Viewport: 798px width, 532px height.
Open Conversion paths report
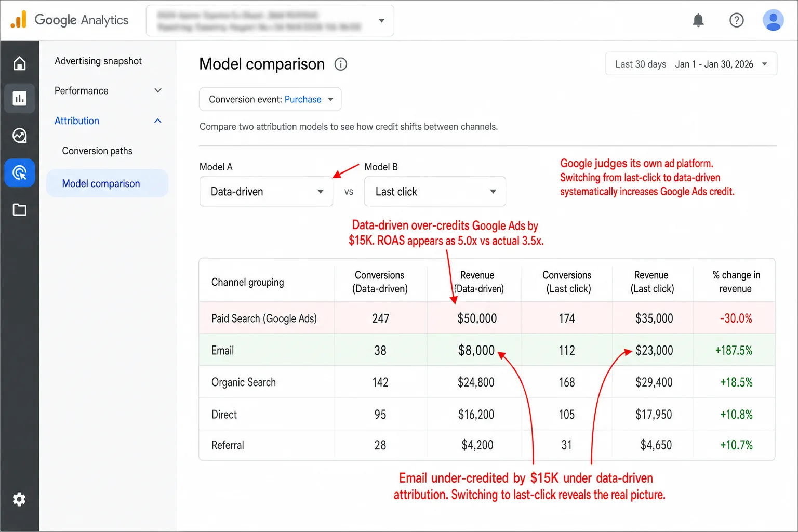(x=97, y=151)
